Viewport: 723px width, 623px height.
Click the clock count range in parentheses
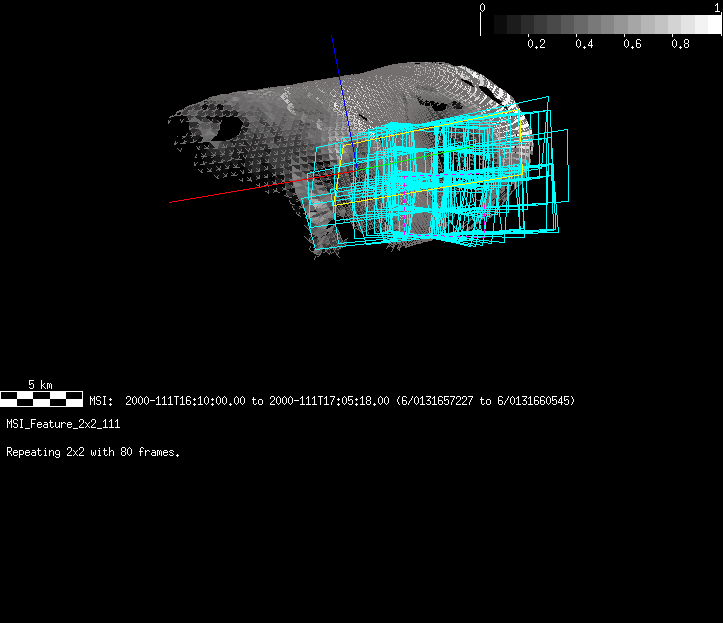pyautogui.click(x=485, y=401)
